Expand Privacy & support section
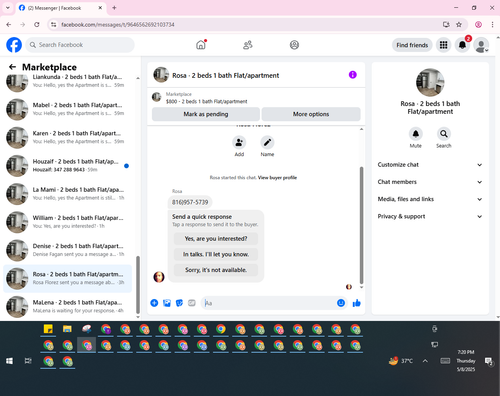The image size is (500, 396). [430, 216]
